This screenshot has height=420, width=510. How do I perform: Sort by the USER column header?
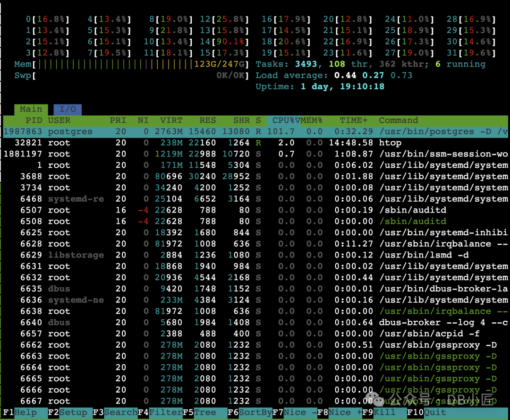click(59, 120)
